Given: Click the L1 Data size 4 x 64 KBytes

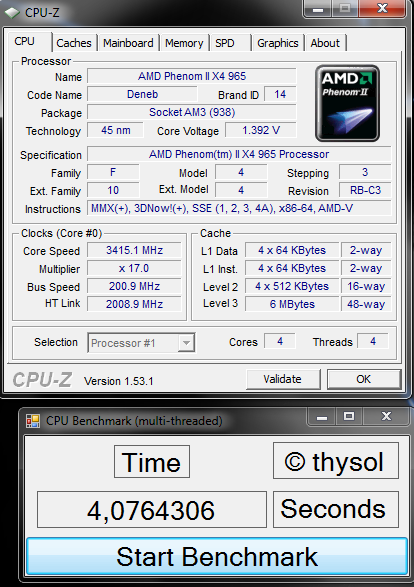Looking at the screenshot, I should 292,250.
